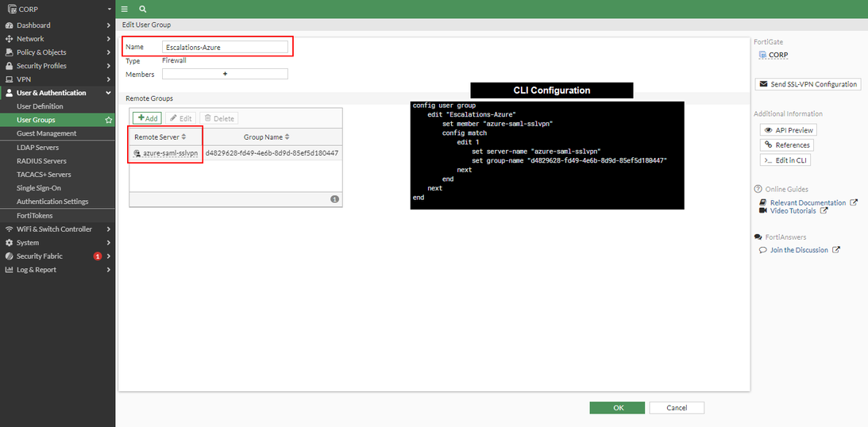Click Send SSL-VPN Configuration button

tap(808, 84)
